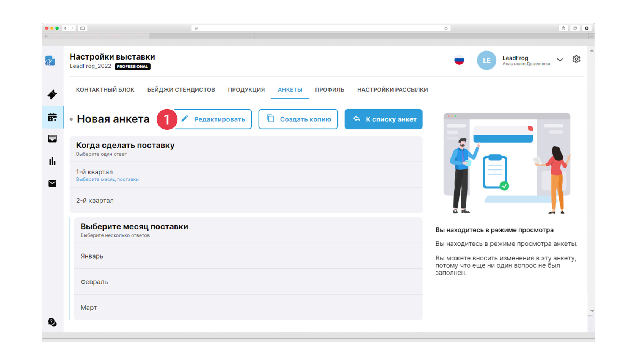Switch to Контактный блок tab
This screenshot has width=637, height=364.
tap(105, 90)
